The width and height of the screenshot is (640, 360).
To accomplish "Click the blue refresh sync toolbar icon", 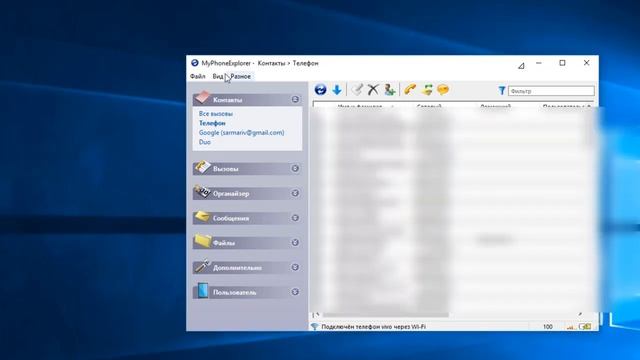I will pyautogui.click(x=320, y=90).
